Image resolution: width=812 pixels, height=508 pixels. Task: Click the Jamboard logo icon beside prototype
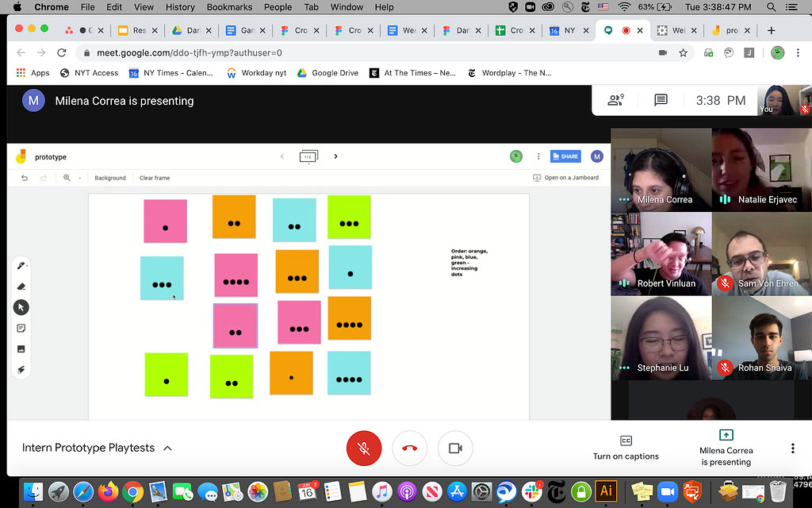coord(21,156)
